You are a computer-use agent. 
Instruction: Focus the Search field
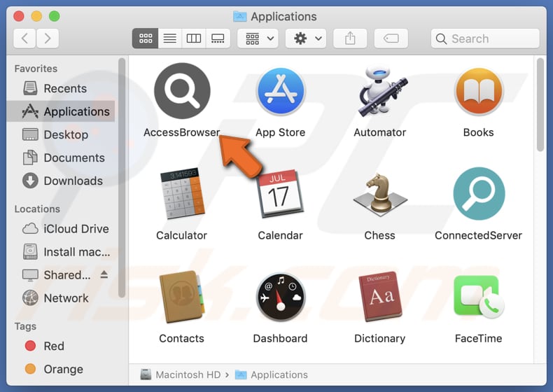(485, 38)
